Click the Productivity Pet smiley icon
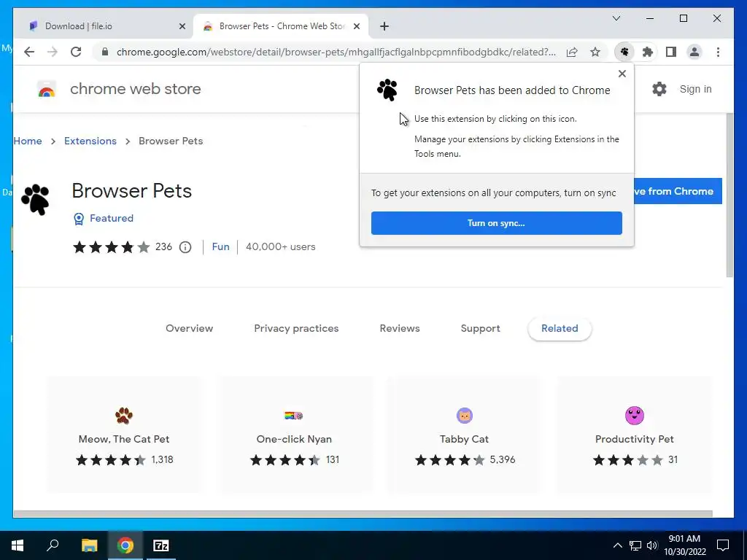The width and height of the screenshot is (747, 560). click(x=635, y=416)
